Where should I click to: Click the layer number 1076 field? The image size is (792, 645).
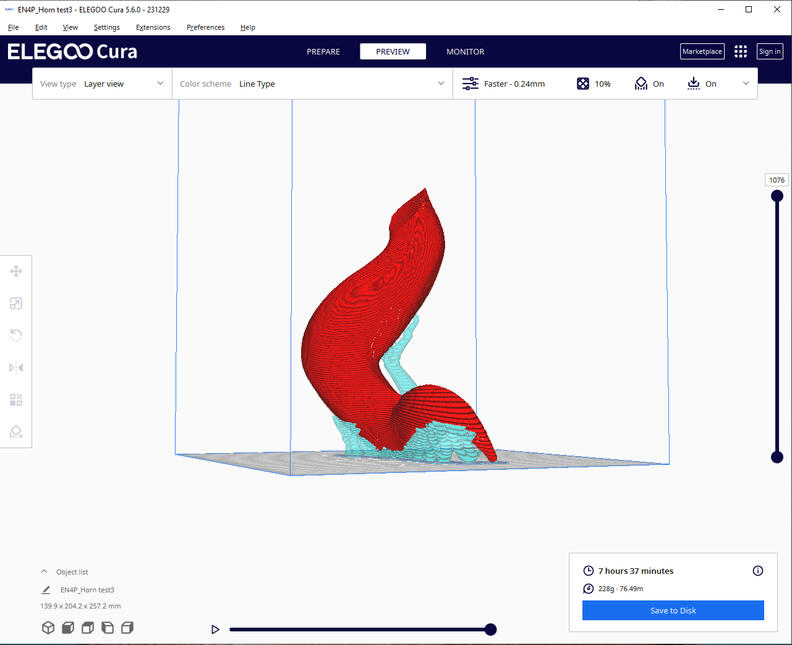pos(777,180)
